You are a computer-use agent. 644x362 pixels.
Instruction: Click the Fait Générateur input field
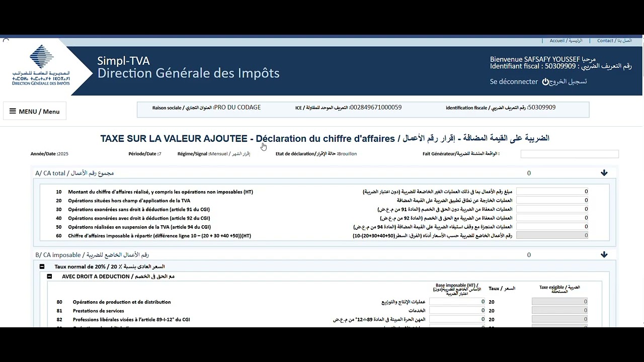pos(570,154)
